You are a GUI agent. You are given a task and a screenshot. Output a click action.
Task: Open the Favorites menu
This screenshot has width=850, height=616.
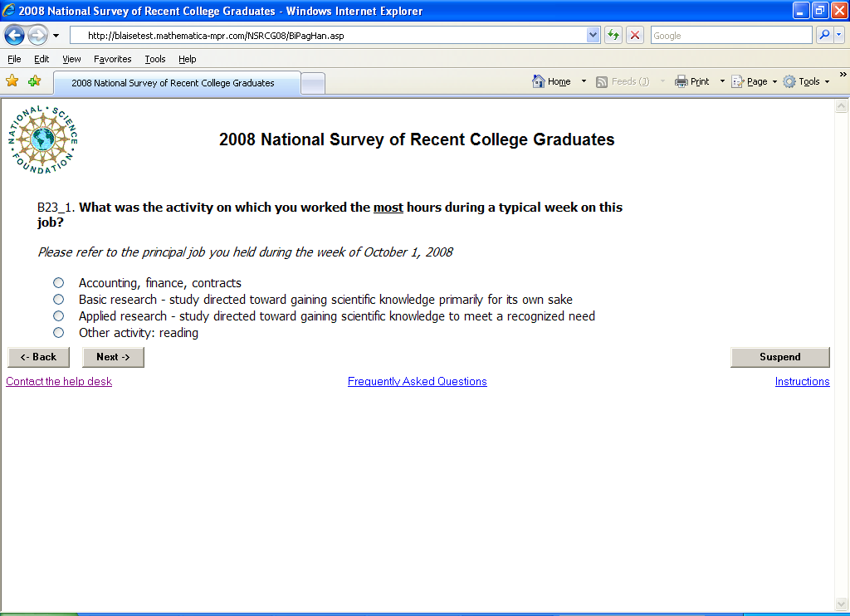coord(112,59)
